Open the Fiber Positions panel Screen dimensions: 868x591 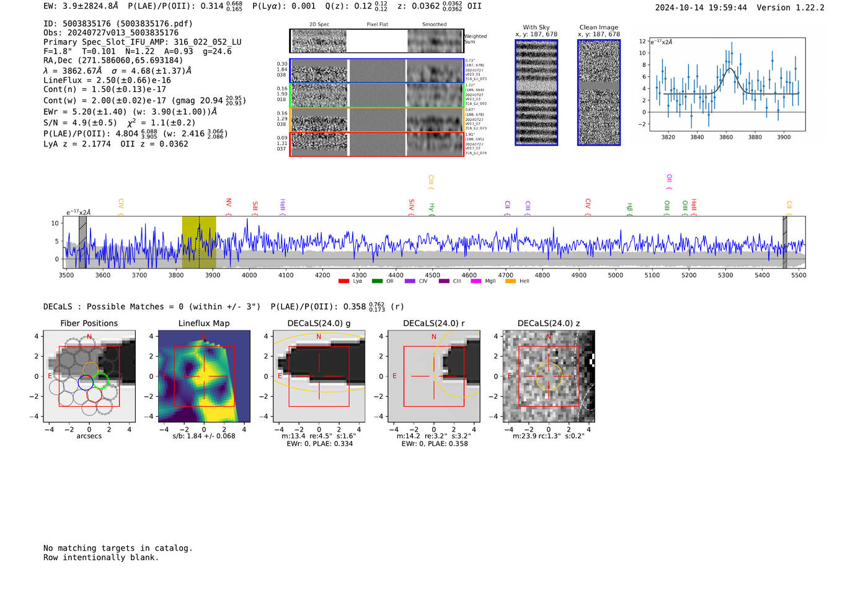click(89, 376)
